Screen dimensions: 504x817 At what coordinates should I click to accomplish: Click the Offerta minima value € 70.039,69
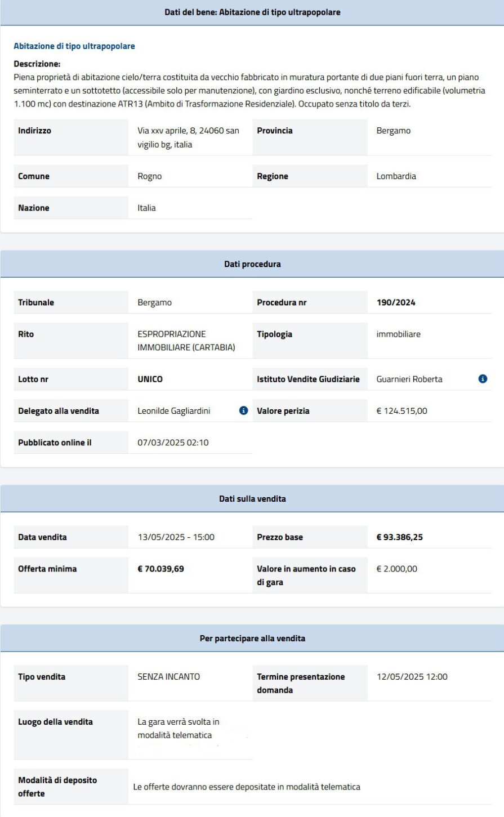tap(160, 569)
